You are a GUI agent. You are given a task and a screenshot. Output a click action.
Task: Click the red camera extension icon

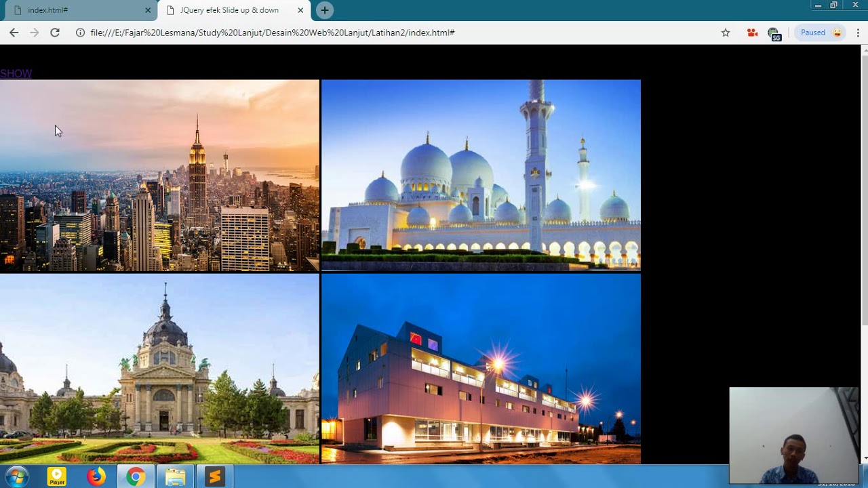pyautogui.click(x=752, y=33)
